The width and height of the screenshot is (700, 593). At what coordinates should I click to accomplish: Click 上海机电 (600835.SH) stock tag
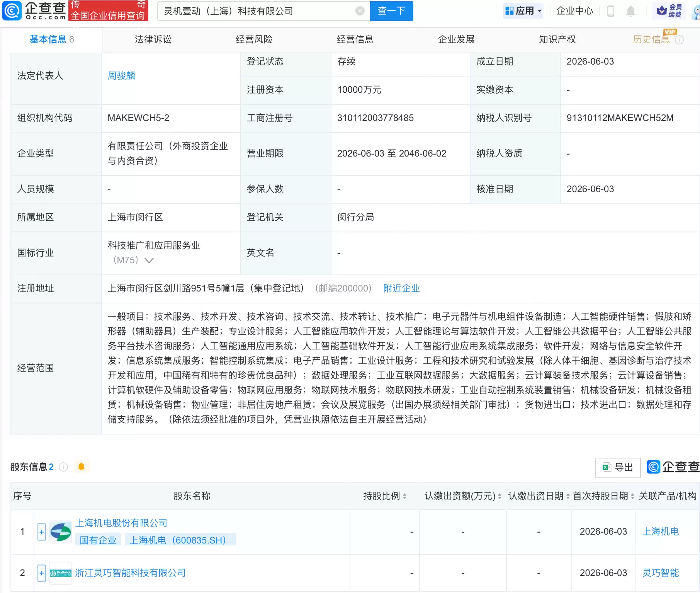click(180, 540)
